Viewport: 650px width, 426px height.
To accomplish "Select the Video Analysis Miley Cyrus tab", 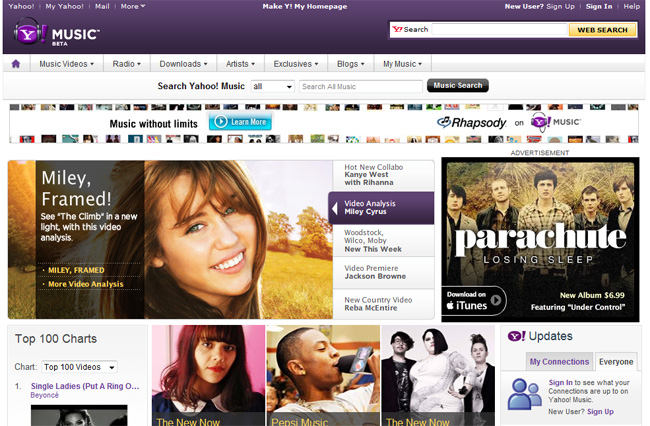I will [x=381, y=208].
